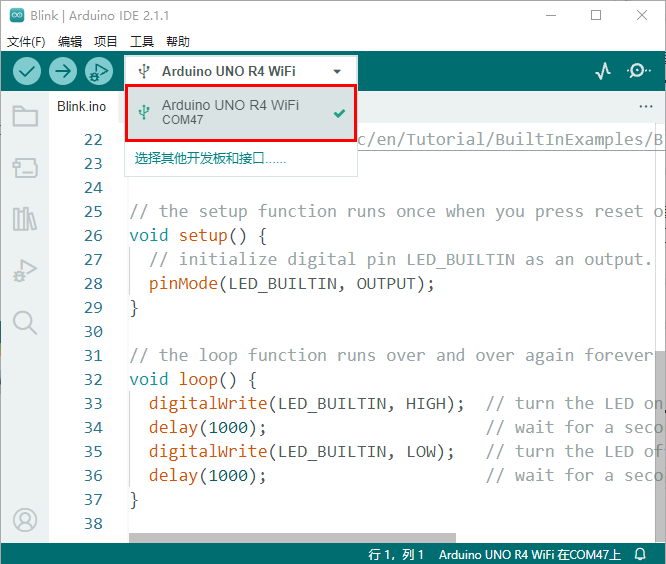Screen dimensions: 666x564
Task: Click the USB icon in board selector
Action: point(144,71)
